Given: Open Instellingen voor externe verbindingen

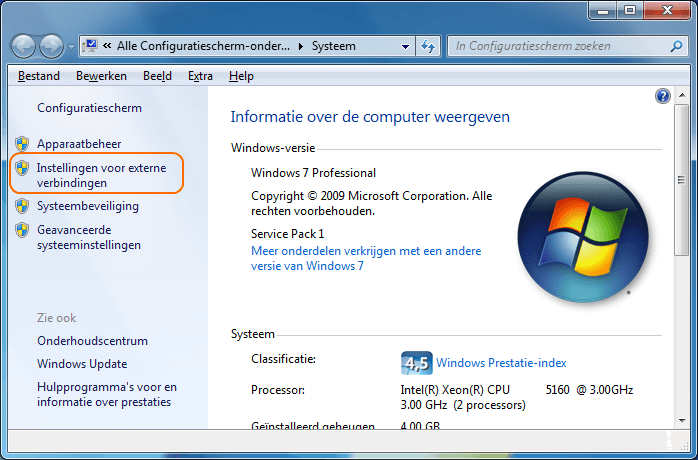Looking at the screenshot, I should tap(101, 175).
